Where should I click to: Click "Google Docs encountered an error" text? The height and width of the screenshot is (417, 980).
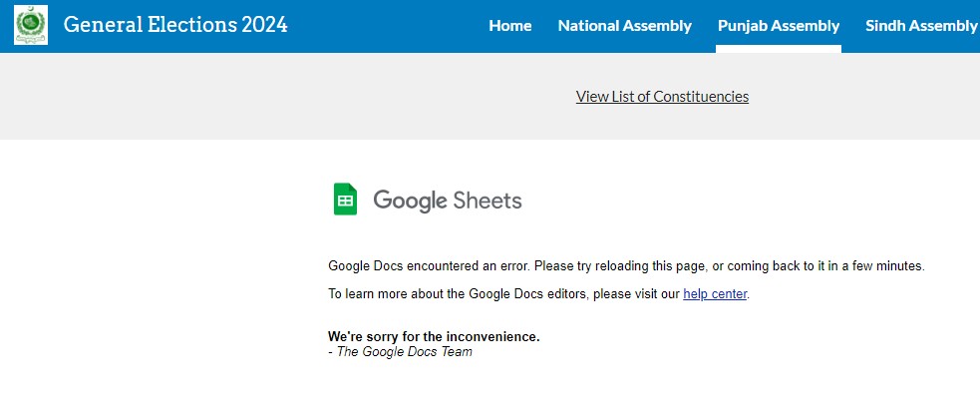tap(429, 266)
